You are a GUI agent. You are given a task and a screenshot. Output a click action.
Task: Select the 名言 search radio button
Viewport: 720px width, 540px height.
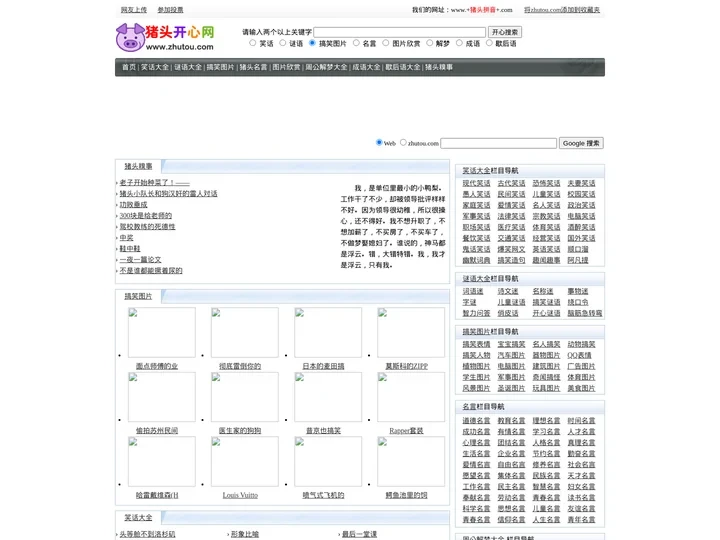[356, 43]
